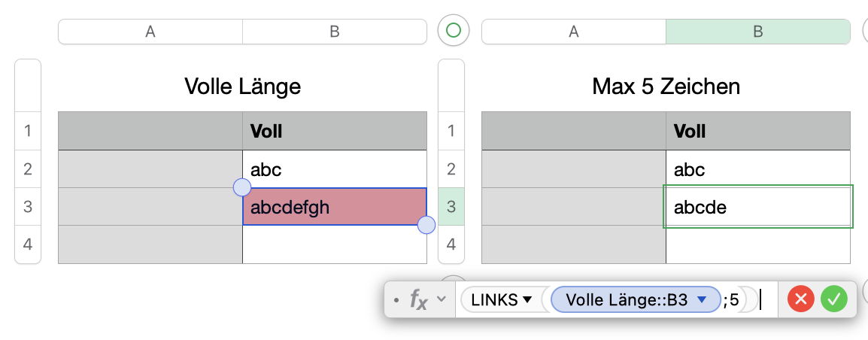This screenshot has width=868, height=340.
Task: Click the Max 5 Zeichen table title
Action: coord(666,87)
